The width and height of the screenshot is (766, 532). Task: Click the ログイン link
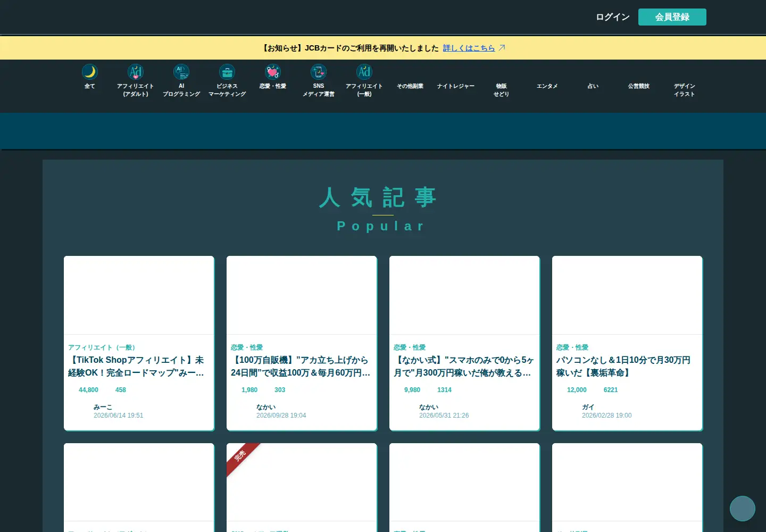point(613,17)
